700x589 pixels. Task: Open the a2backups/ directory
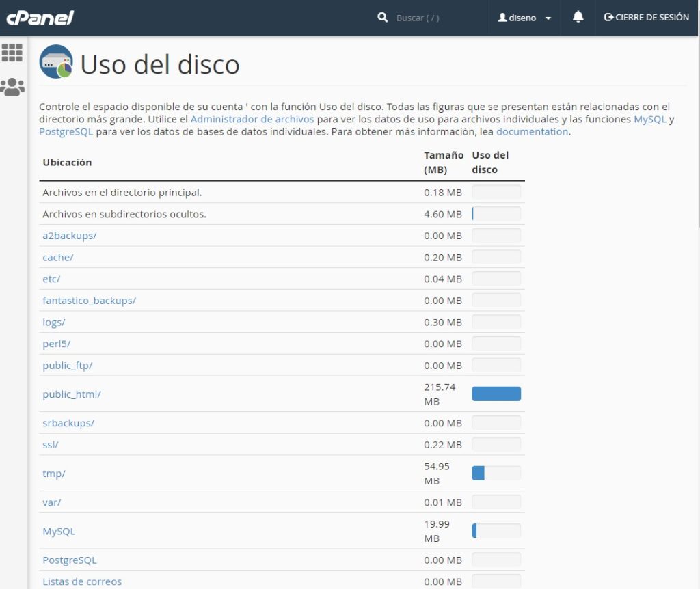tap(70, 236)
